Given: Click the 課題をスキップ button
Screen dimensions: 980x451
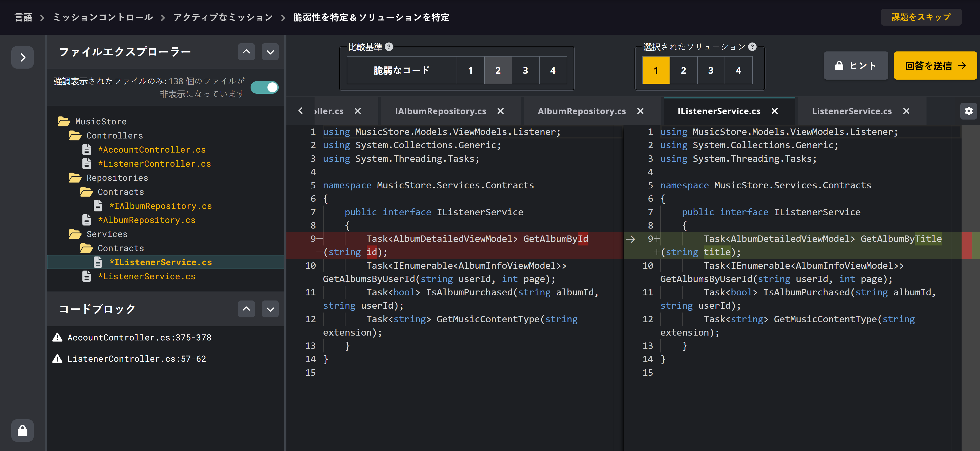Looking at the screenshot, I should tap(921, 17).
